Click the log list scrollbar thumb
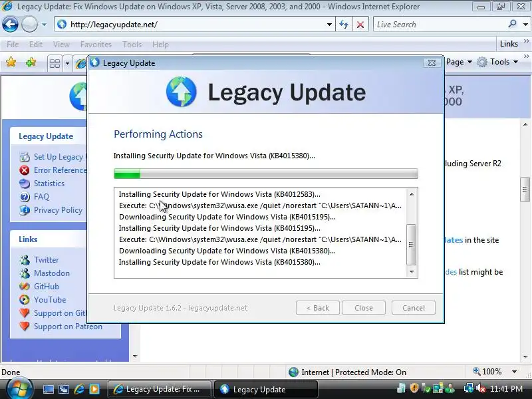532x399 pixels. pyautogui.click(x=411, y=245)
